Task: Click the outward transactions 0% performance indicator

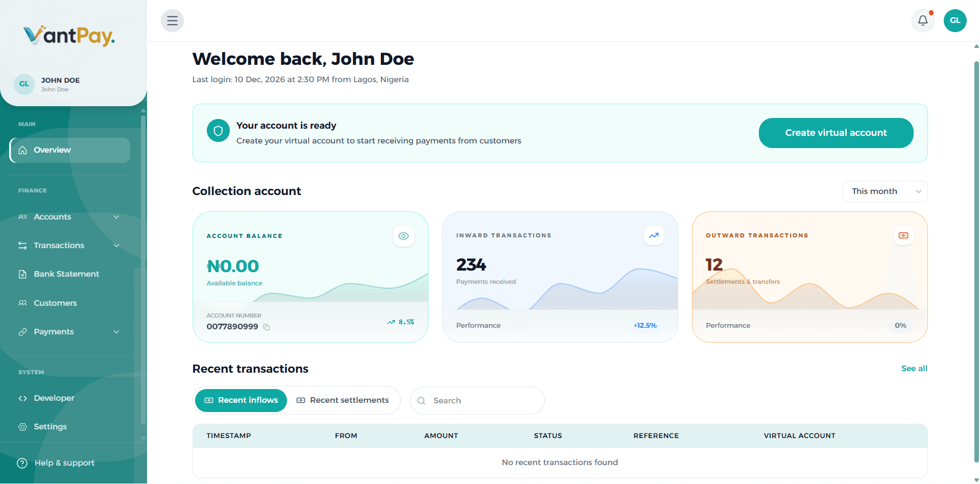Action: [x=900, y=325]
